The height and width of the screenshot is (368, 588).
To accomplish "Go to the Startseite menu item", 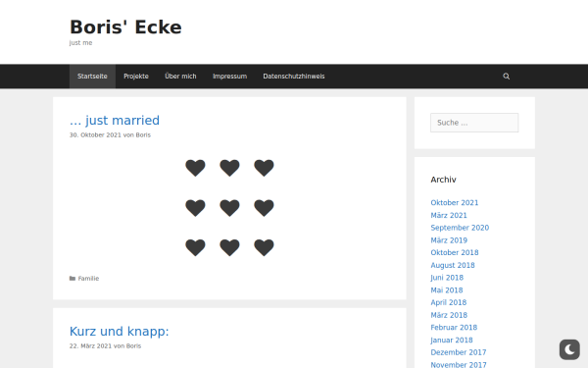I will (x=92, y=77).
